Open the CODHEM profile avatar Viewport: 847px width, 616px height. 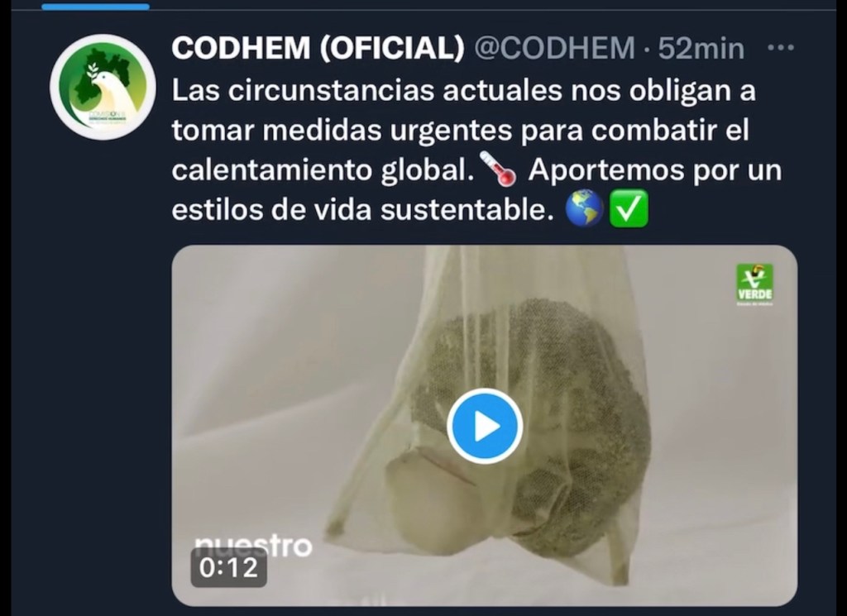(103, 87)
